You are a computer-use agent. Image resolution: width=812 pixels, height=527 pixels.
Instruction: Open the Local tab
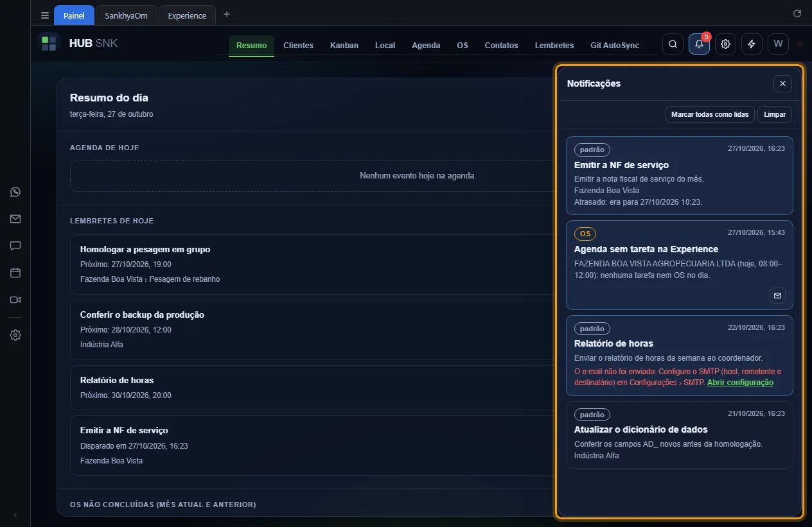(x=385, y=46)
